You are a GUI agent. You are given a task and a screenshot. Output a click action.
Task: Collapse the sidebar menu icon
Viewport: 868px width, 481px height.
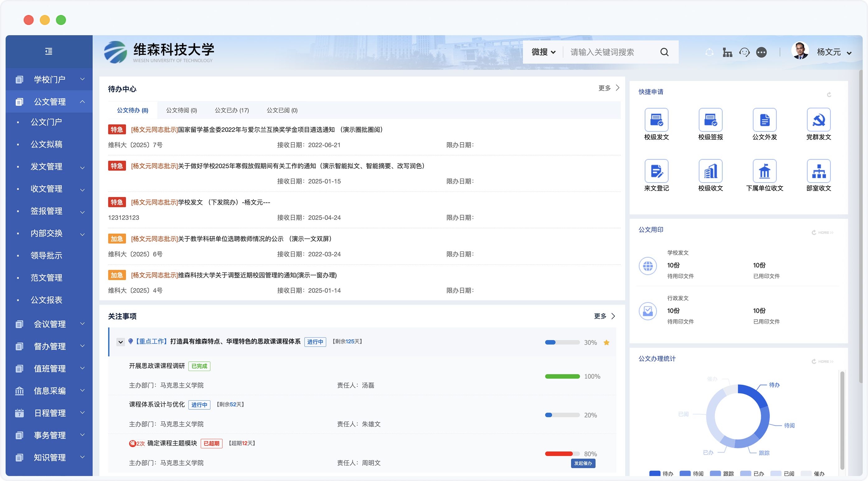coord(49,51)
